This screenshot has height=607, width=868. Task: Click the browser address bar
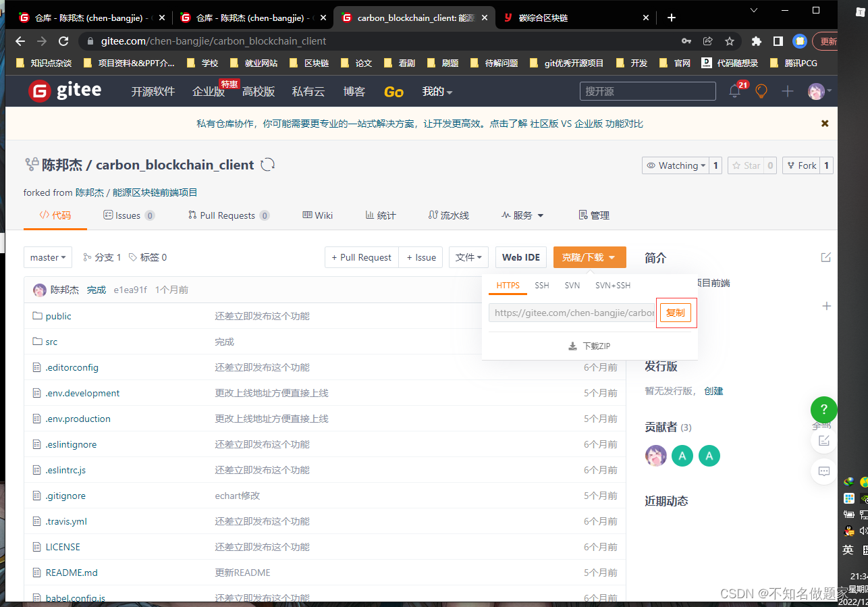[x=378, y=41]
